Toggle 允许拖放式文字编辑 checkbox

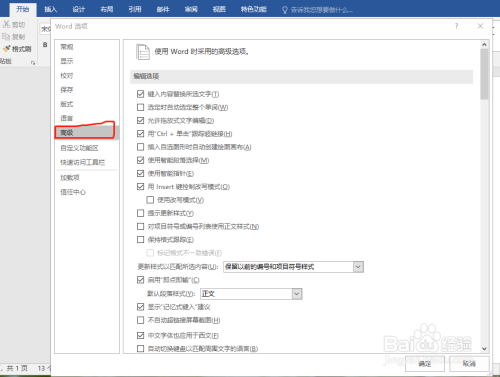pyautogui.click(x=141, y=120)
